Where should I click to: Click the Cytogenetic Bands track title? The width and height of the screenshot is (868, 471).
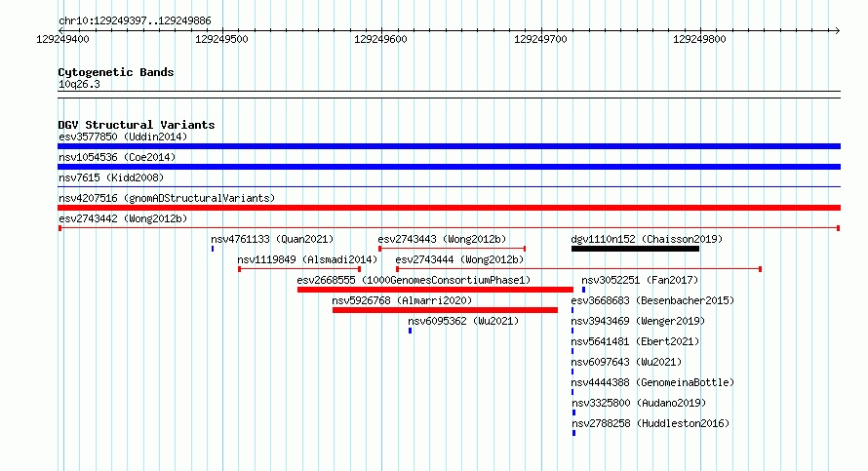point(116,72)
